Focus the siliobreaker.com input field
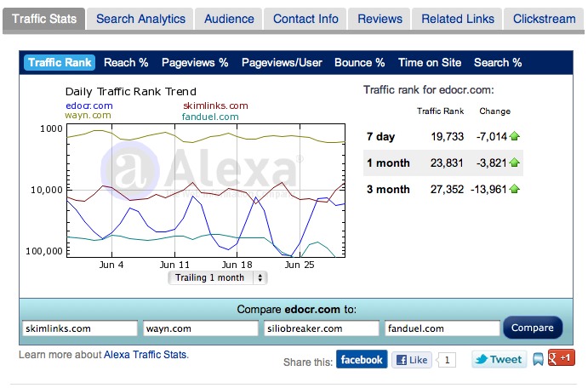The image size is (588, 388). [x=321, y=328]
